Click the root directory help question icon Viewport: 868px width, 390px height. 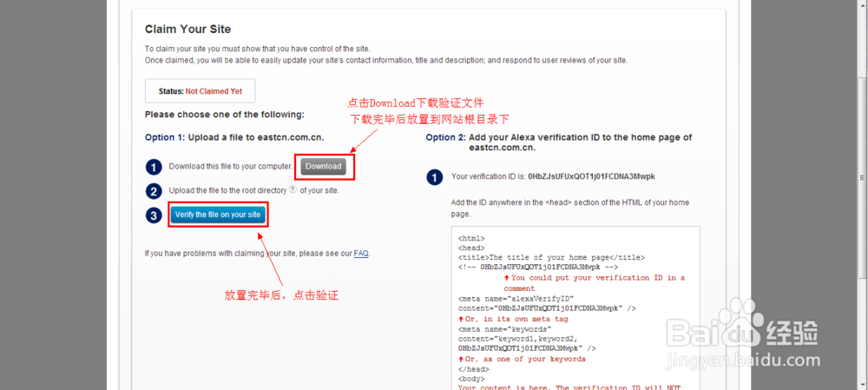[x=293, y=189]
